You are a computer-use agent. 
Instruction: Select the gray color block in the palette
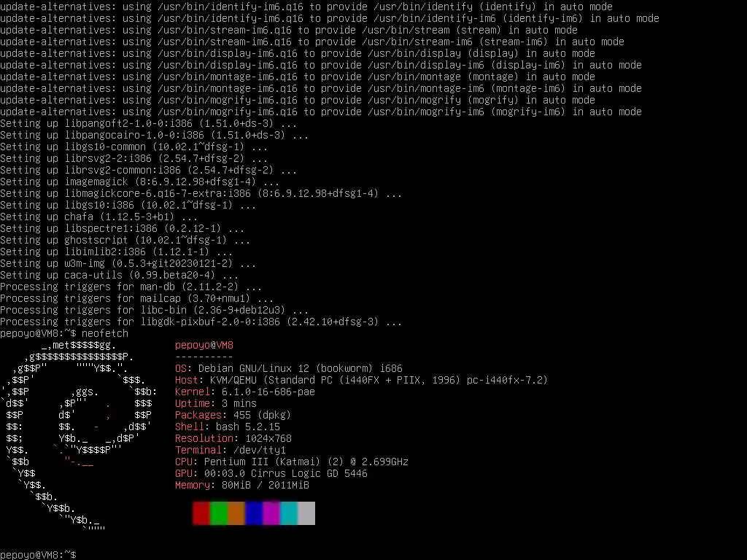[x=306, y=513]
